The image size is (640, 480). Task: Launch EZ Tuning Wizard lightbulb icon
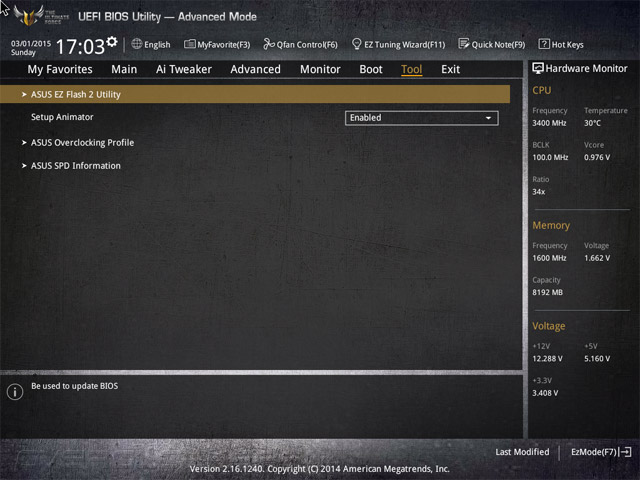(x=356, y=44)
